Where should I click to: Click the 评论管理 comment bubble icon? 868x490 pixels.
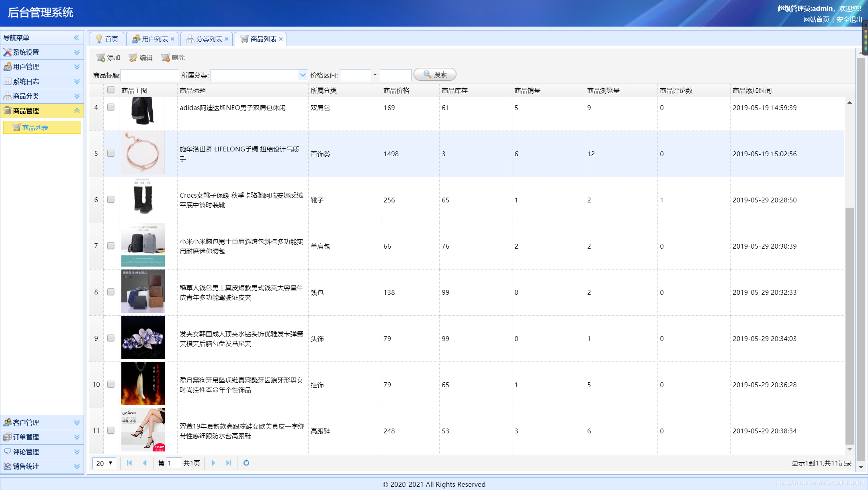[7, 451]
